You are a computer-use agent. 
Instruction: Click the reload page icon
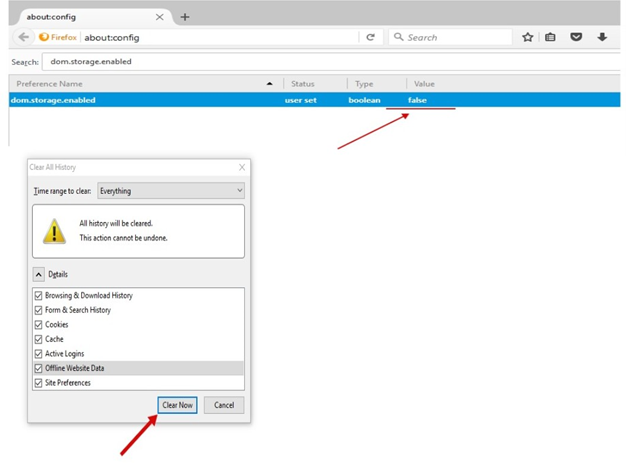370,37
